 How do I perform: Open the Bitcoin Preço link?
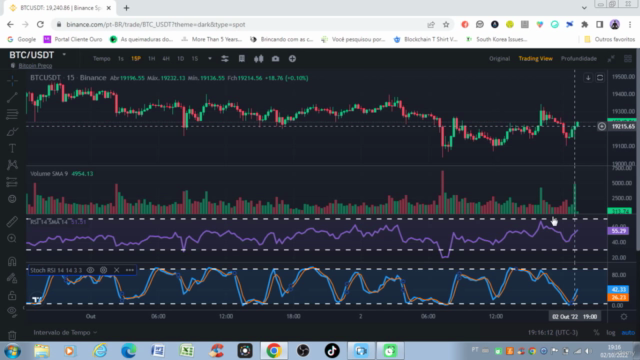tap(35, 66)
